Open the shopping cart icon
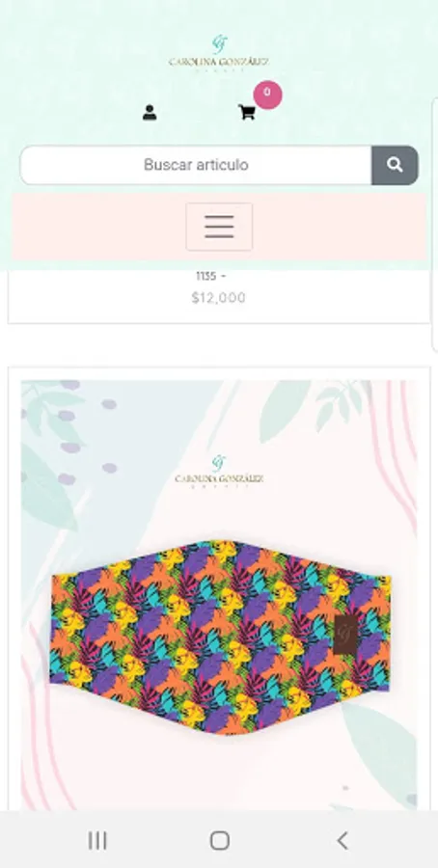 pyautogui.click(x=246, y=113)
